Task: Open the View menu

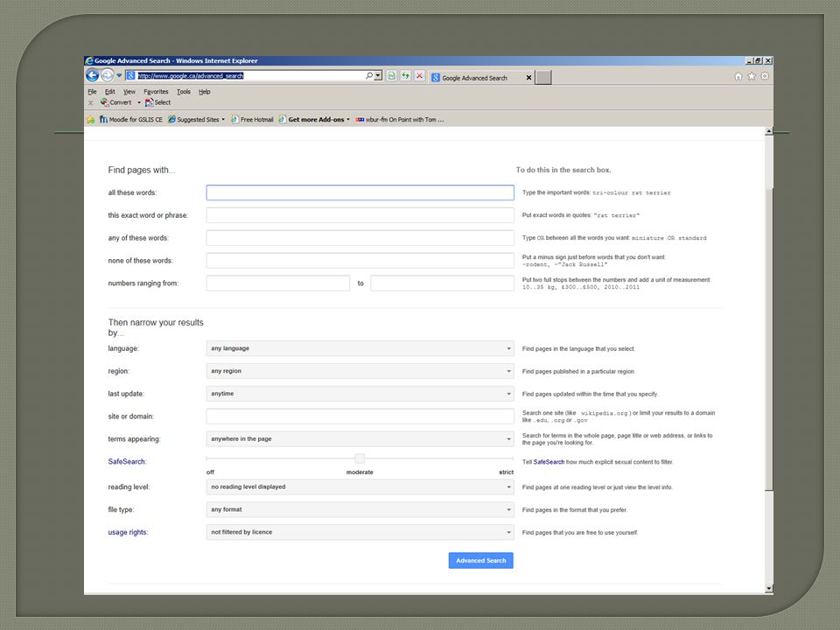Action: click(x=129, y=92)
